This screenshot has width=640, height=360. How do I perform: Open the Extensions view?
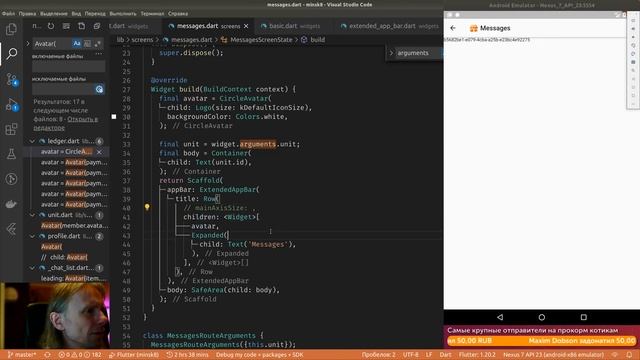(11, 129)
